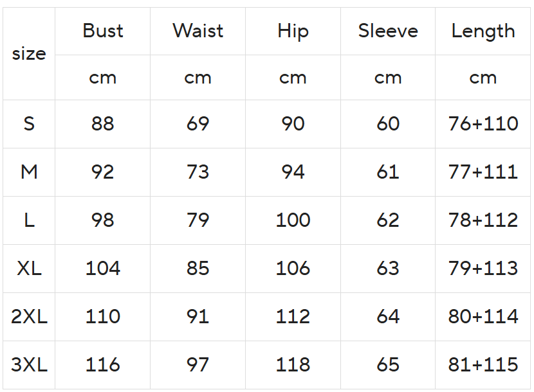Select waist value 97 for 3XL

click(198, 364)
